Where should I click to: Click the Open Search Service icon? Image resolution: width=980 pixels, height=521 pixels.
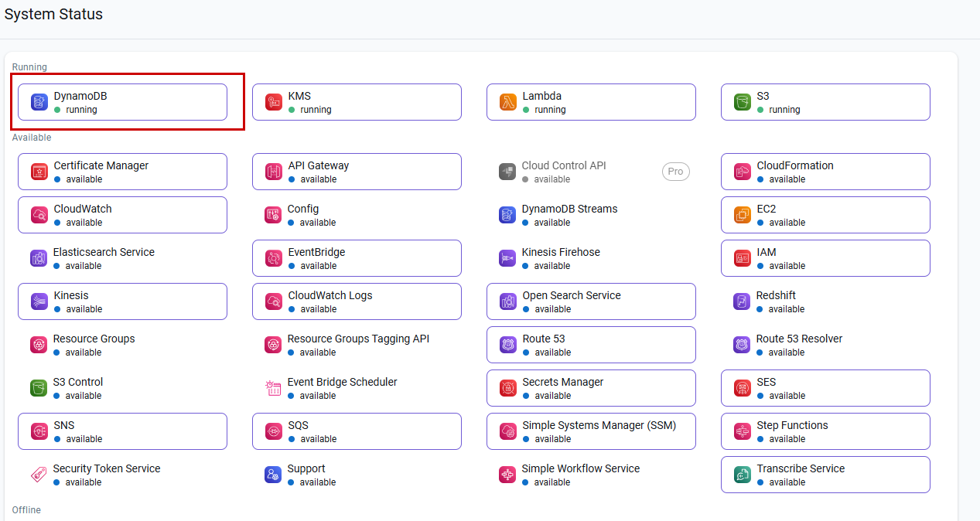(x=508, y=301)
